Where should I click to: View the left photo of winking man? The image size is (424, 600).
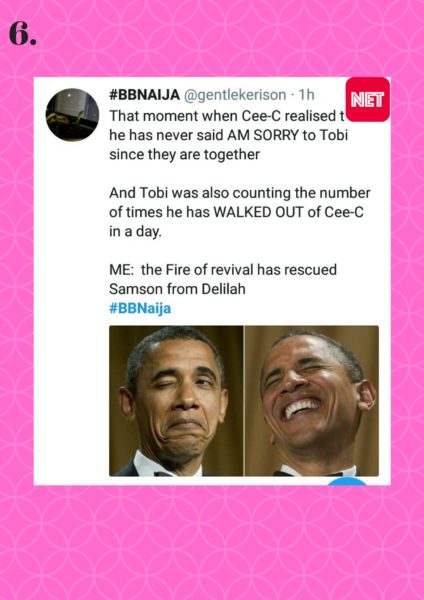[x=176, y=401]
